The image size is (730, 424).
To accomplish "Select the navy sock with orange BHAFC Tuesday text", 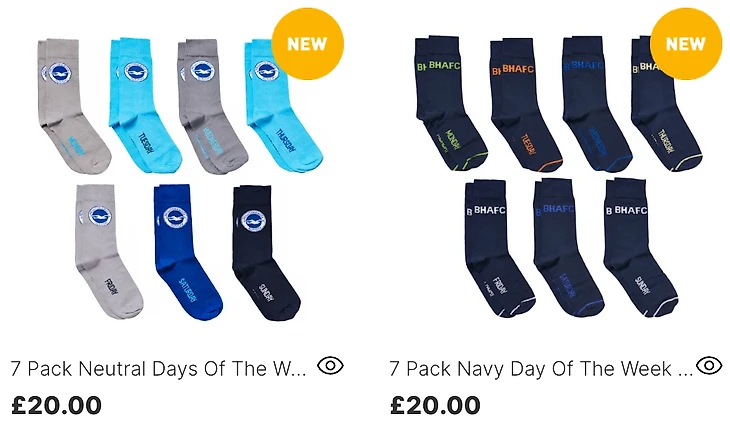I will [525, 105].
